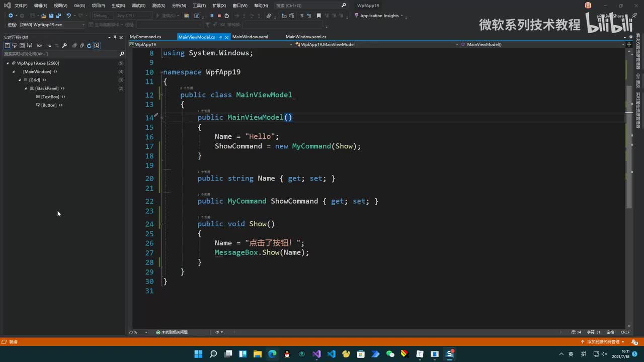
Task: Undo the last edit
Action: [x=68, y=16]
